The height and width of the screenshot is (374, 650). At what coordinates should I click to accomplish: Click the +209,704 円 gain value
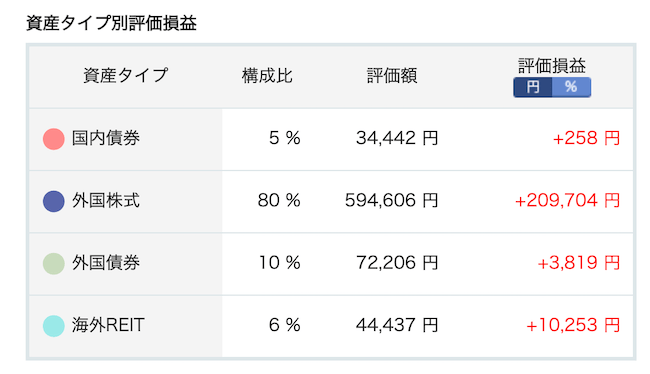pyautogui.click(x=567, y=201)
